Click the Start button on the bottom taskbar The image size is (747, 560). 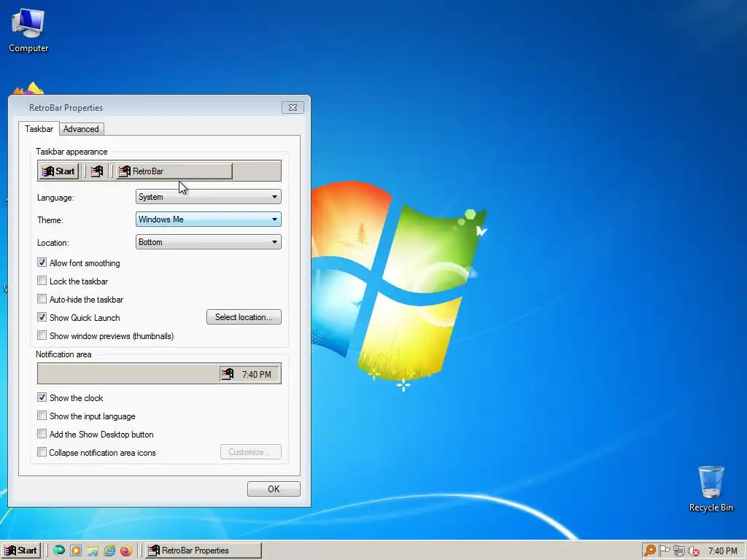coord(20,551)
